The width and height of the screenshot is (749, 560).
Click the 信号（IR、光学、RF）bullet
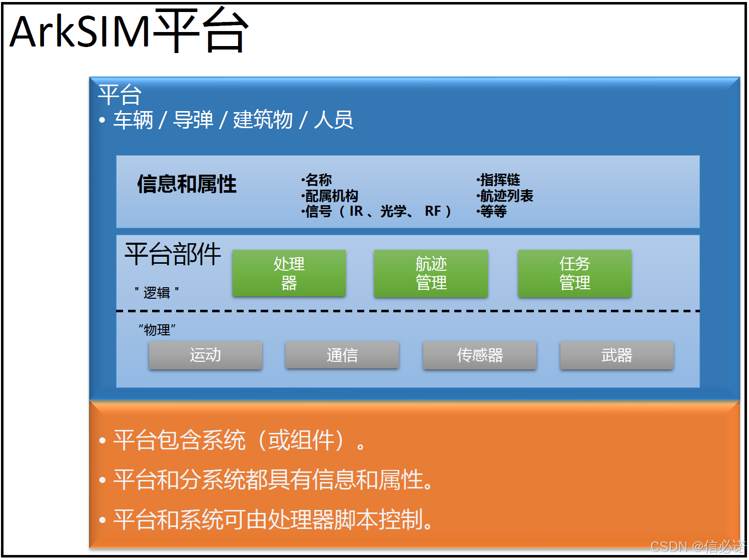376,211
